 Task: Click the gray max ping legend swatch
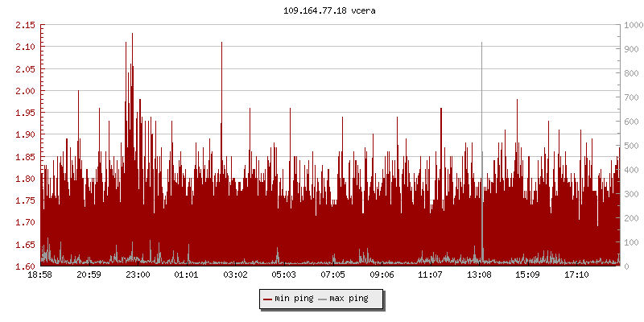click(x=323, y=299)
